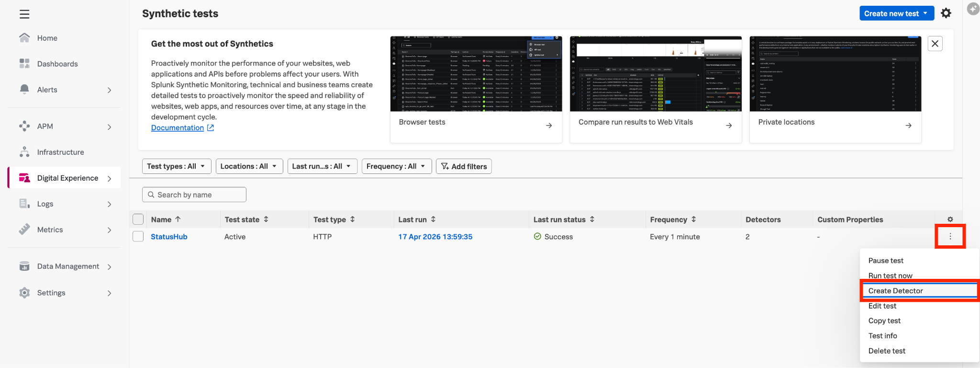
Task: Click the HTTP test type cell
Action: (x=323, y=237)
